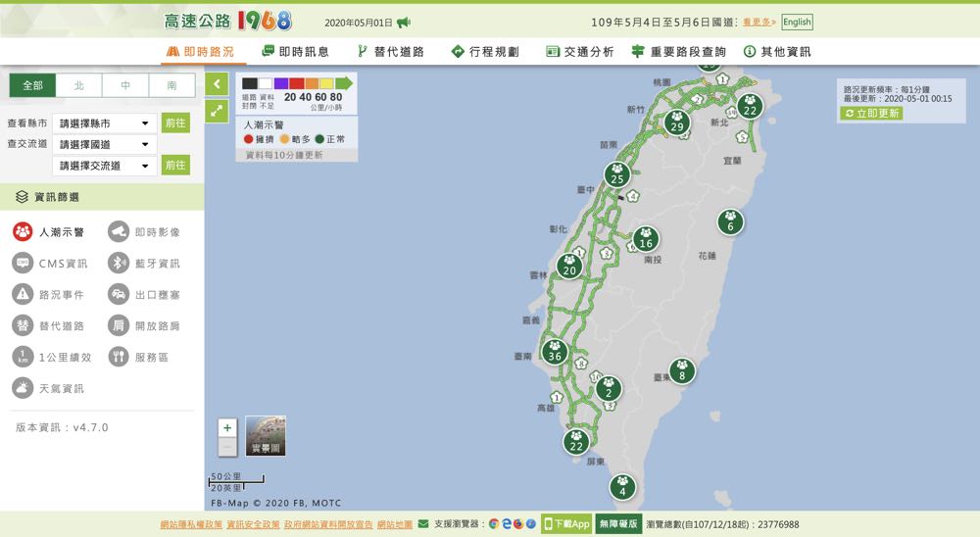Viewport: 980px width, 537px height.
Task: Switch to the 實景圖 satellite view thumbnail
Action: point(266,436)
